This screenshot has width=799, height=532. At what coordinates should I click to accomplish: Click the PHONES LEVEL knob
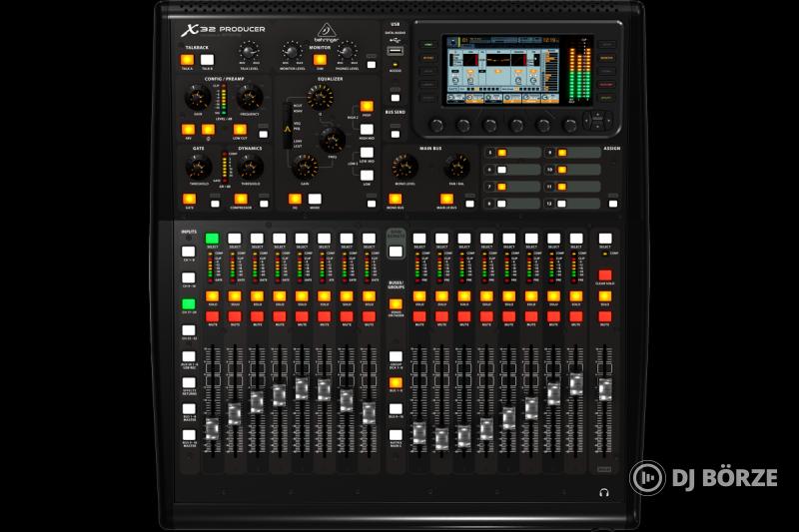coord(347,52)
